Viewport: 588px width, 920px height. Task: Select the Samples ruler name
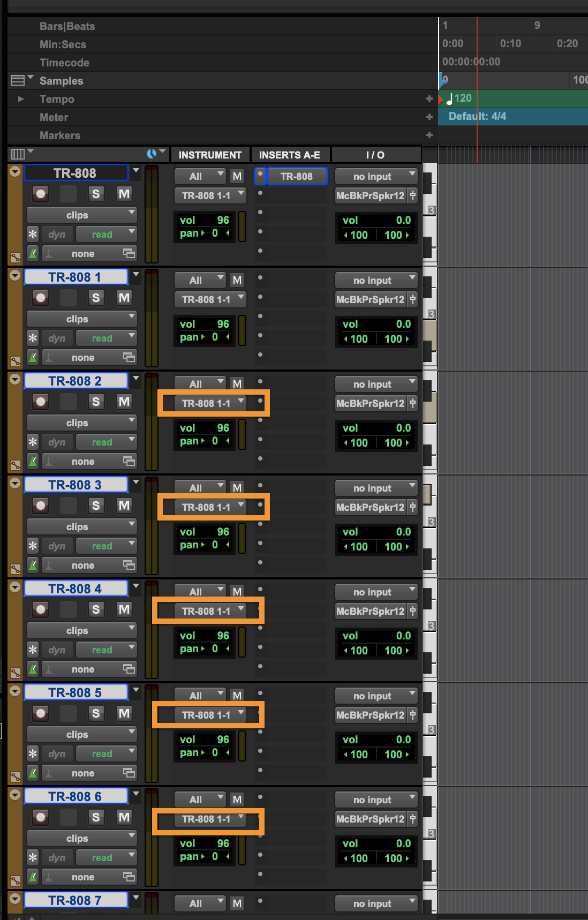61,81
